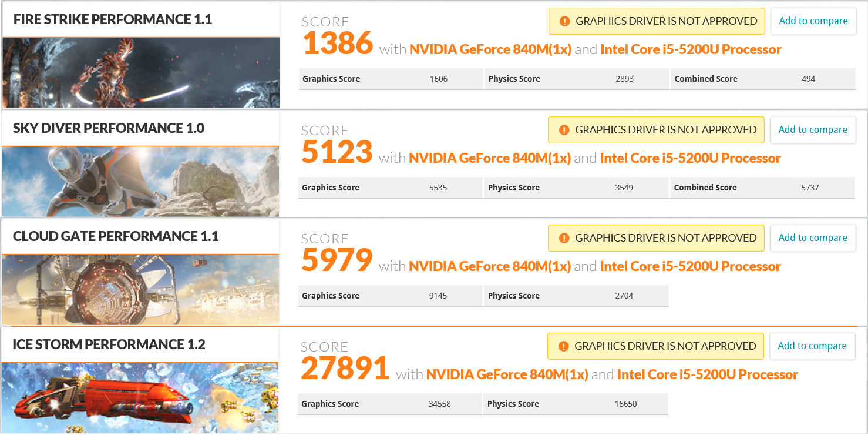Click the 27891 Ice Storm score

[345, 368]
